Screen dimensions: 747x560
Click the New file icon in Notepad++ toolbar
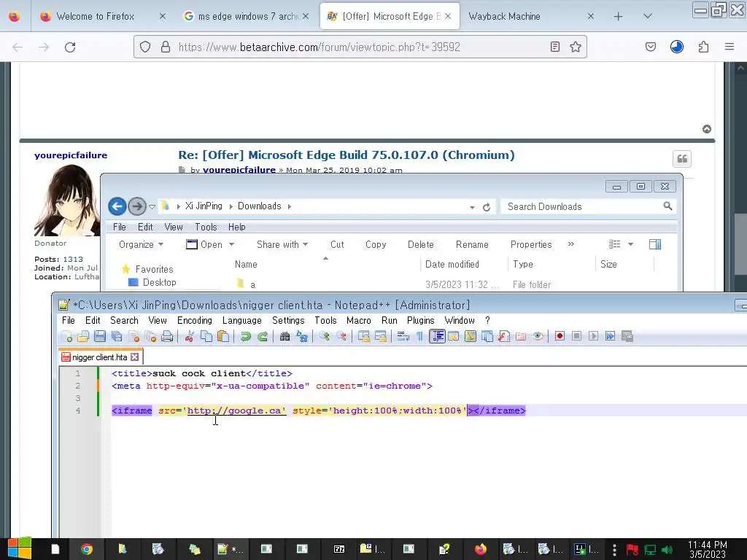tap(66, 337)
